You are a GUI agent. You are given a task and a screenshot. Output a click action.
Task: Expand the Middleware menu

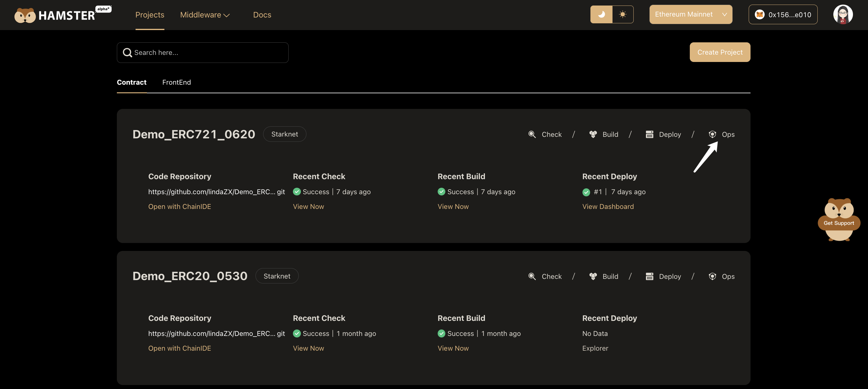click(205, 15)
